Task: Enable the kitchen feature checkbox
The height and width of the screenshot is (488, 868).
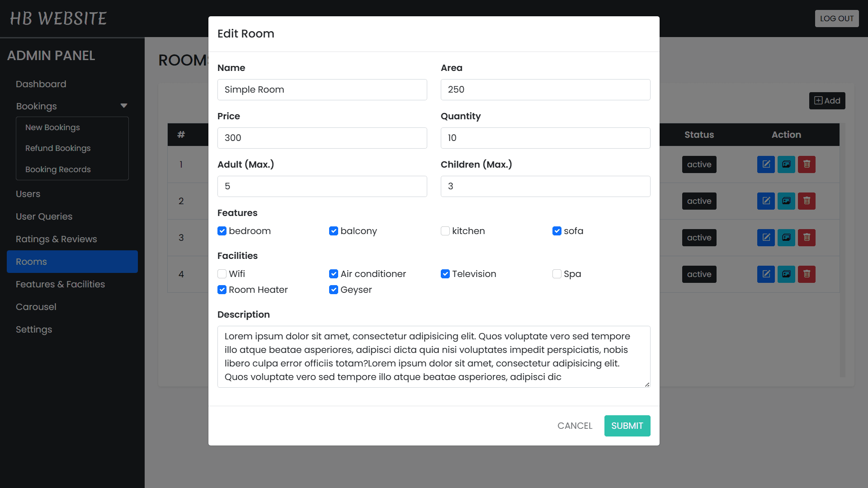Action: (445, 231)
